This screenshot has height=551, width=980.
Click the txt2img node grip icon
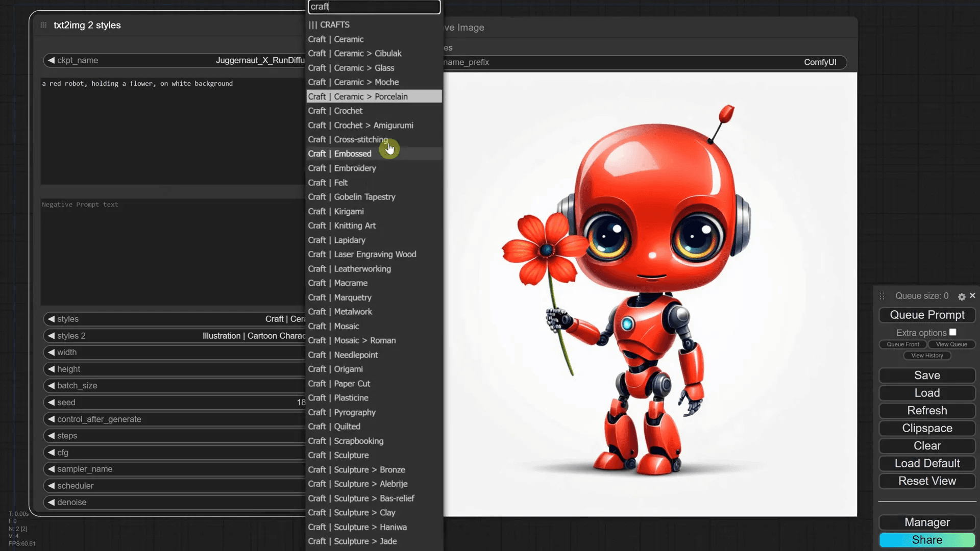point(43,25)
